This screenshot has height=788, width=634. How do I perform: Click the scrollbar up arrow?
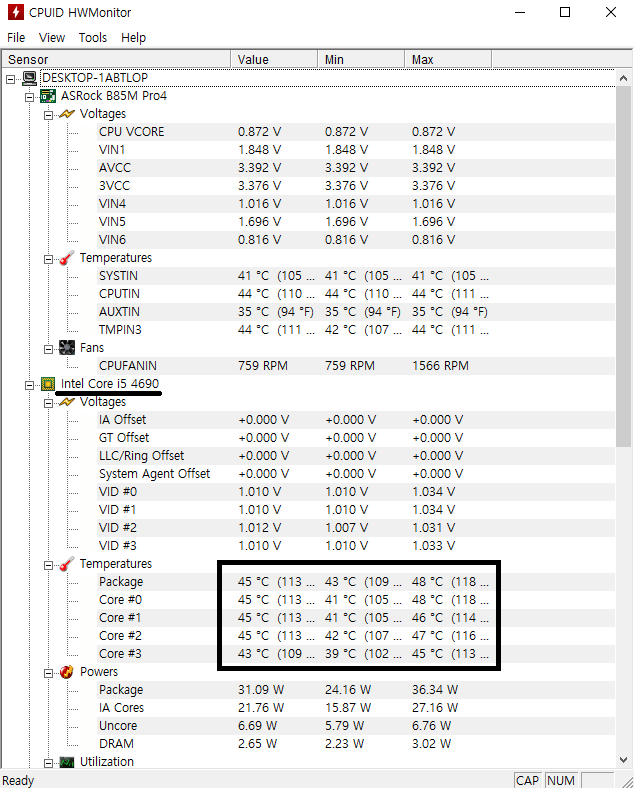pyautogui.click(x=623, y=78)
